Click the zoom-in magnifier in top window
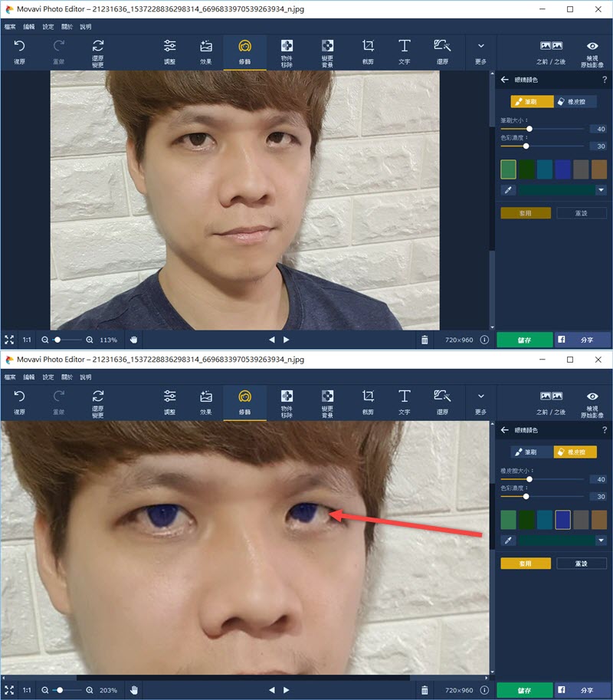The height and width of the screenshot is (700, 613). (90, 340)
